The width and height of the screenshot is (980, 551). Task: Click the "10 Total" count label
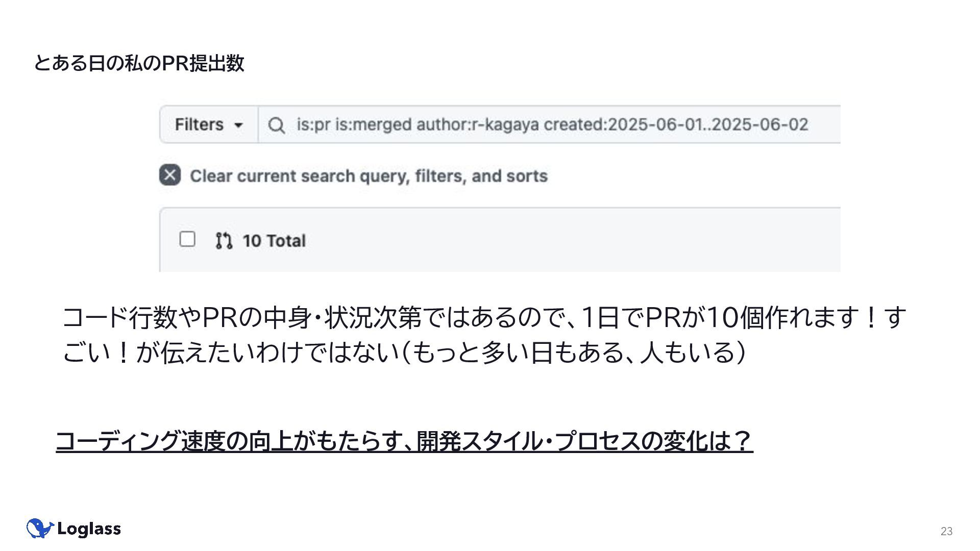pyautogui.click(x=274, y=241)
